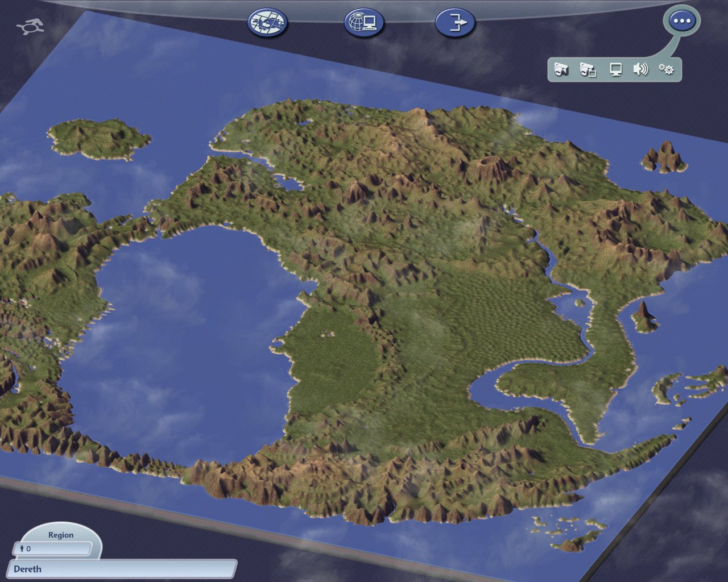Open game settings gears icon
The width and height of the screenshot is (728, 582).
(x=666, y=69)
